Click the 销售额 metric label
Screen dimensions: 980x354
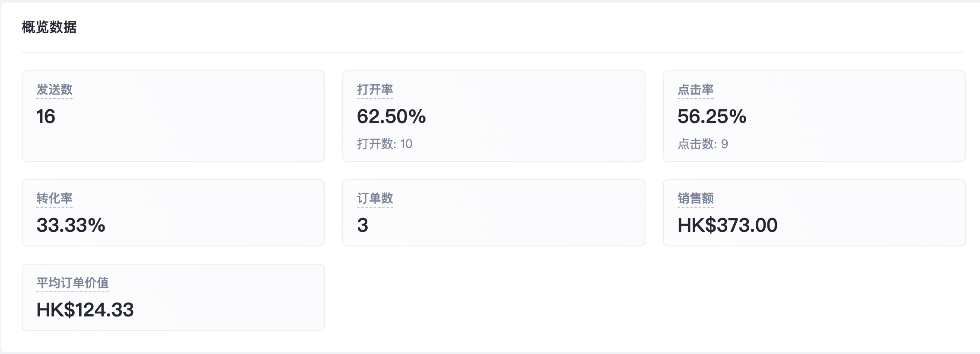[x=695, y=199]
